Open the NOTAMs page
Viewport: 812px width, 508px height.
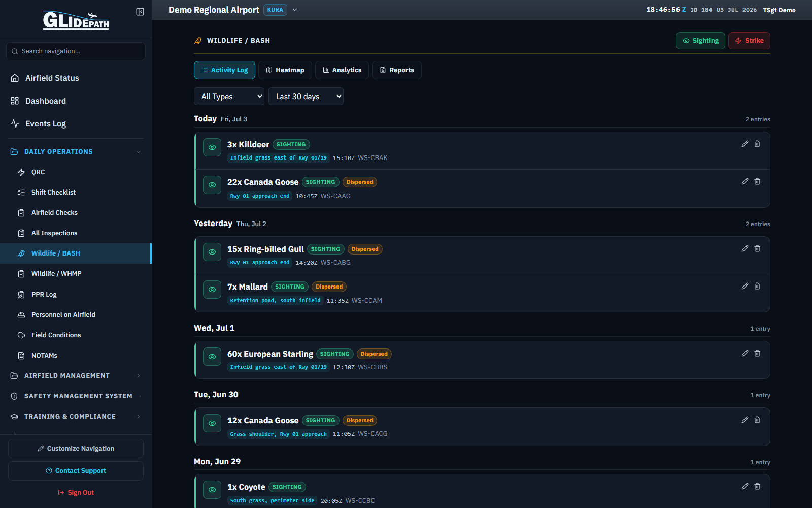tap(76, 356)
